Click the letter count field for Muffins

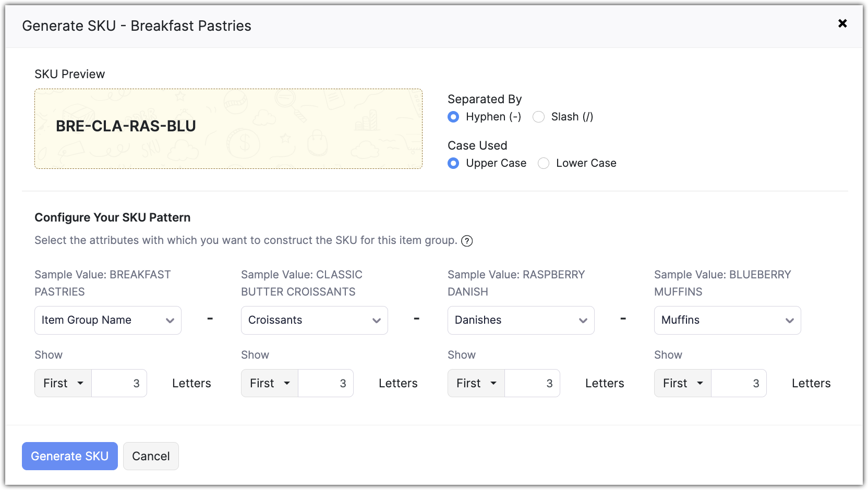coord(739,383)
